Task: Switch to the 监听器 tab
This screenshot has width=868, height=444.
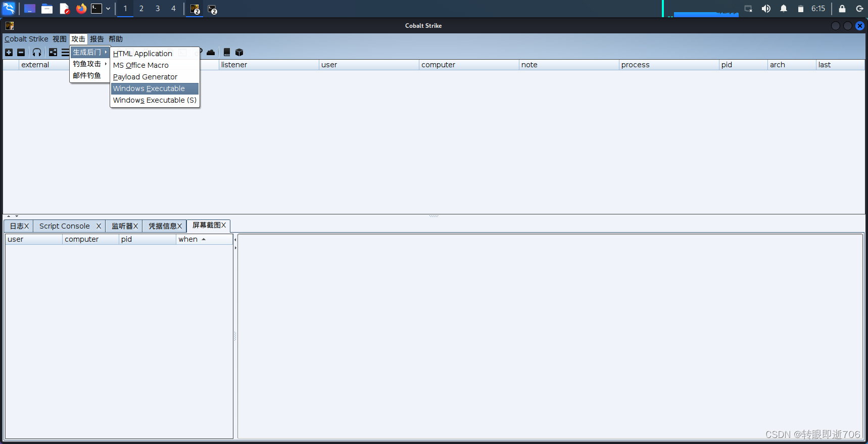Action: [x=124, y=226]
